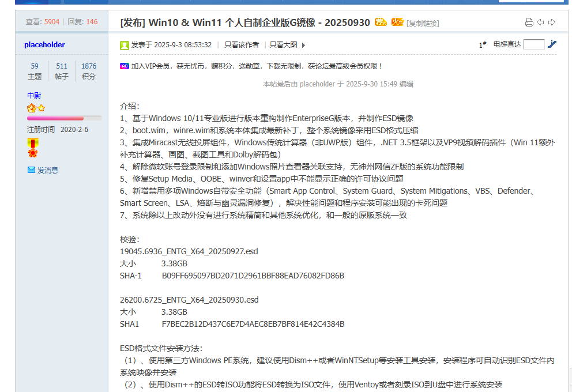Image resolution: width=572 pixels, height=392 pixels.
Task: Open placeholder's user profile link
Action: point(44,45)
